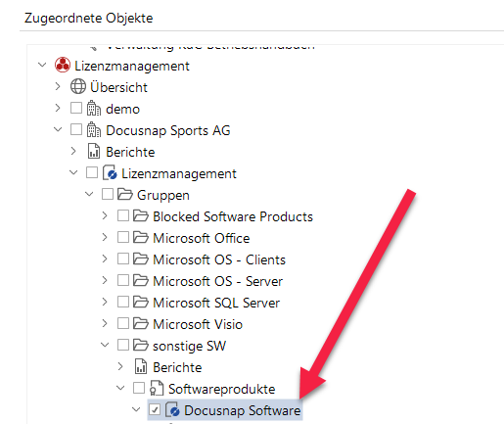Select Berichte under sonstige SW
Image resolution: width=504 pixels, height=424 pixels.
coord(177,367)
